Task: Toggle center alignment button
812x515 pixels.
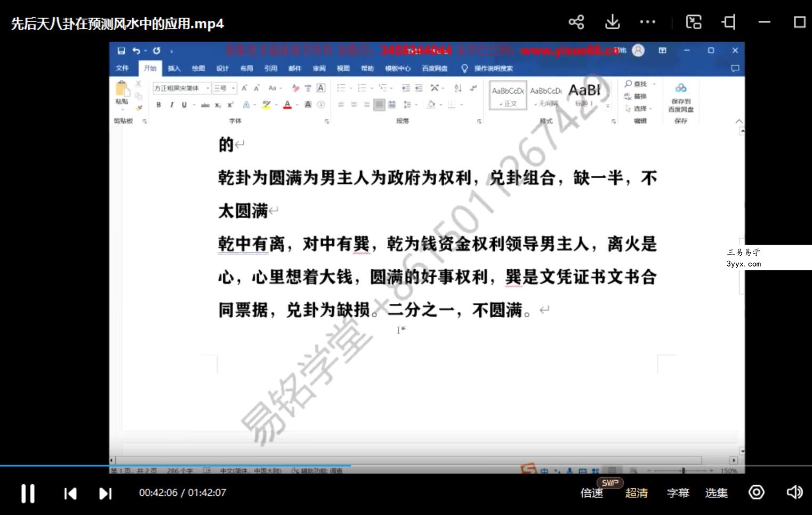Action: coord(353,104)
